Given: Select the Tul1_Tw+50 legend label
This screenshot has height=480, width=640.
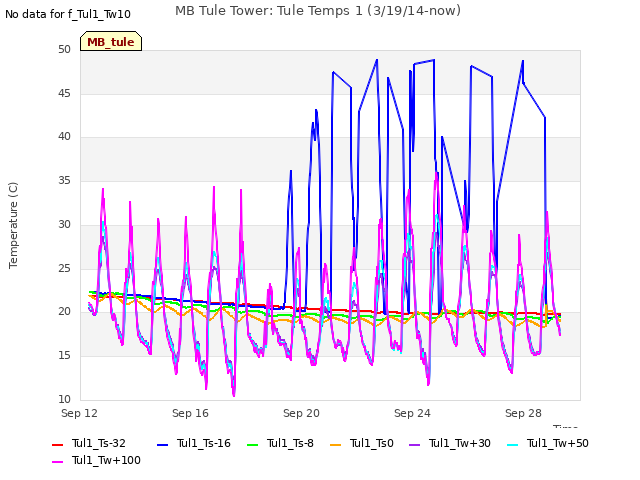Looking at the screenshot, I should [x=558, y=444].
